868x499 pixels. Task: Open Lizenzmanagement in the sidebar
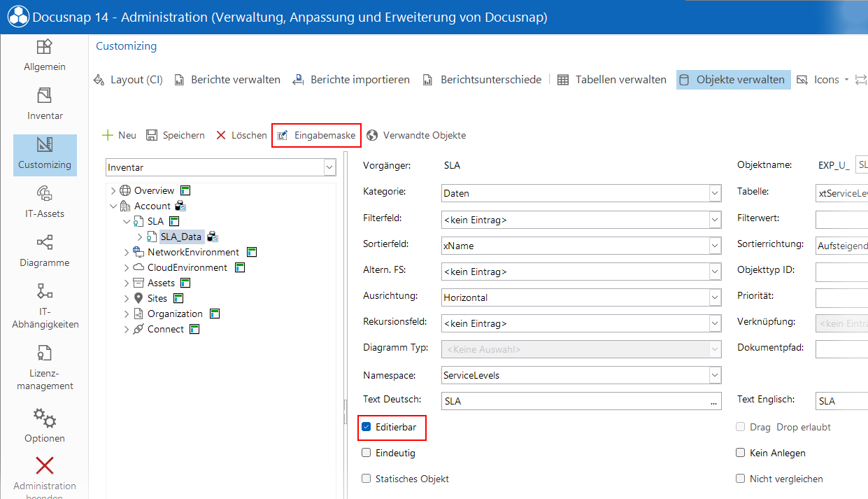click(x=45, y=367)
